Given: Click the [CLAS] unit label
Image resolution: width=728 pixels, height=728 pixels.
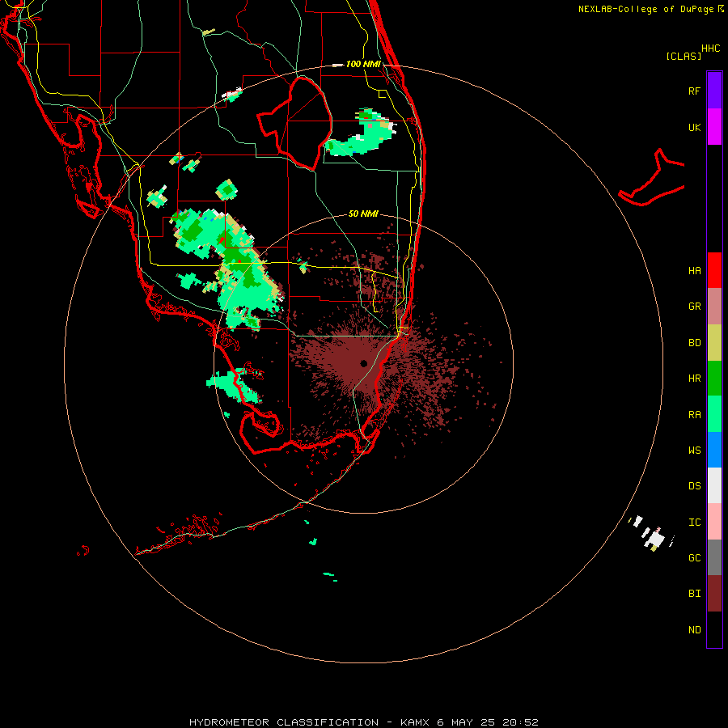Looking at the screenshot, I should click(x=684, y=56).
